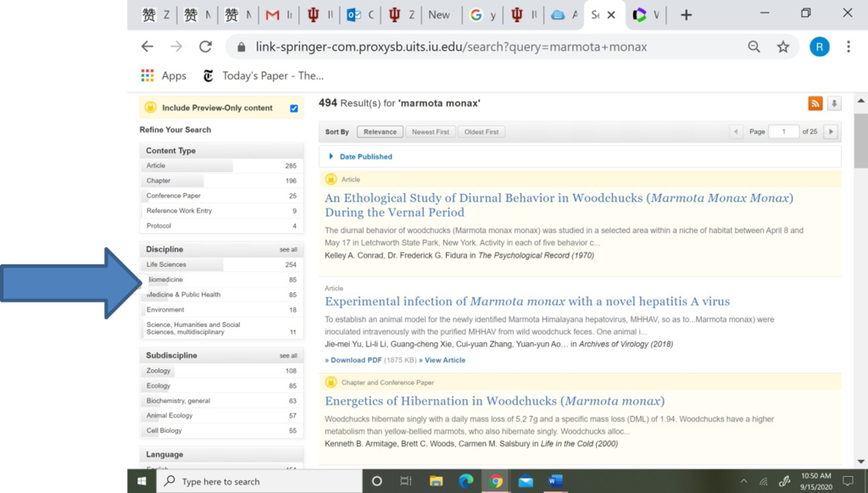This screenshot has width=868, height=493.
Task: Filter by Ecology subdiscipline
Action: 221,385
